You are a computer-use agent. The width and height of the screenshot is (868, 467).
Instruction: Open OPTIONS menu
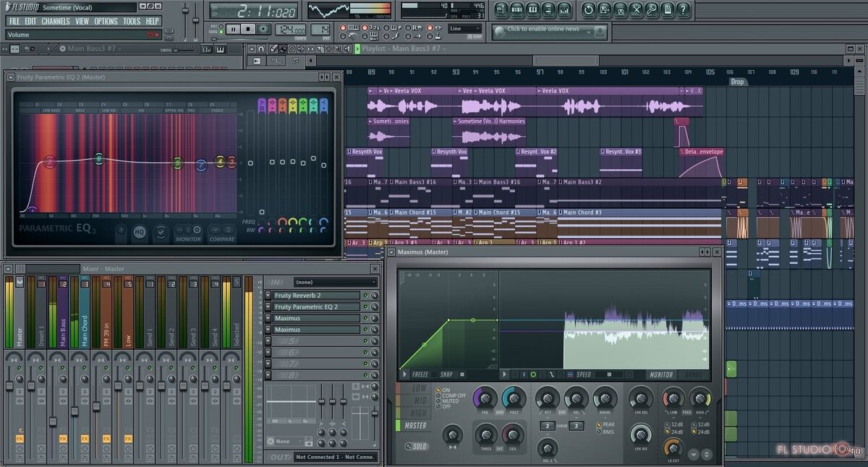[106, 21]
